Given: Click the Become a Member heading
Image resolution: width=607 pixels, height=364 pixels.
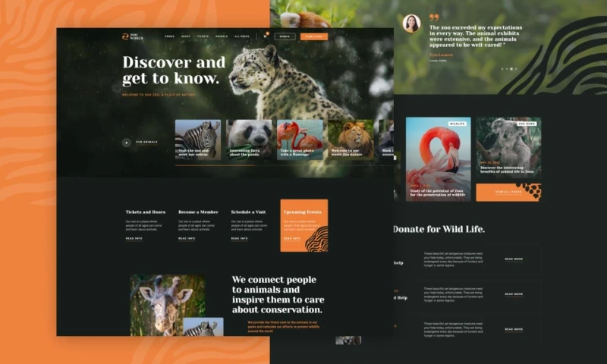Looking at the screenshot, I should click(x=198, y=212).
